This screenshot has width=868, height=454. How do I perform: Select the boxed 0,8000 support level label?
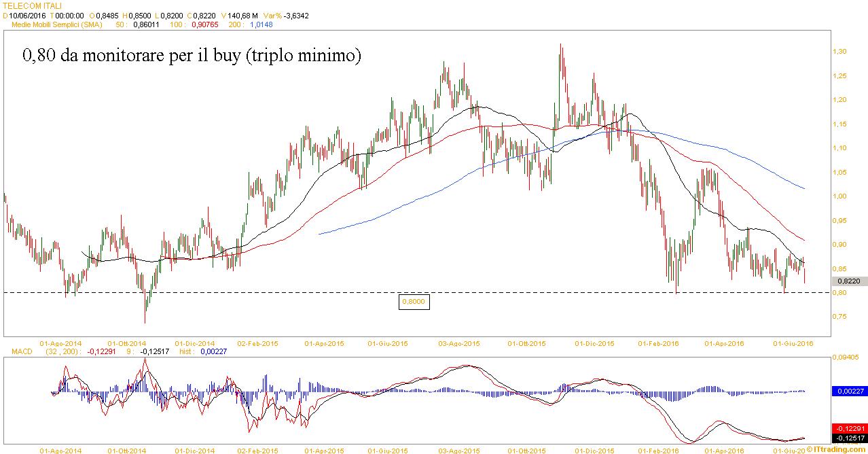click(x=414, y=302)
